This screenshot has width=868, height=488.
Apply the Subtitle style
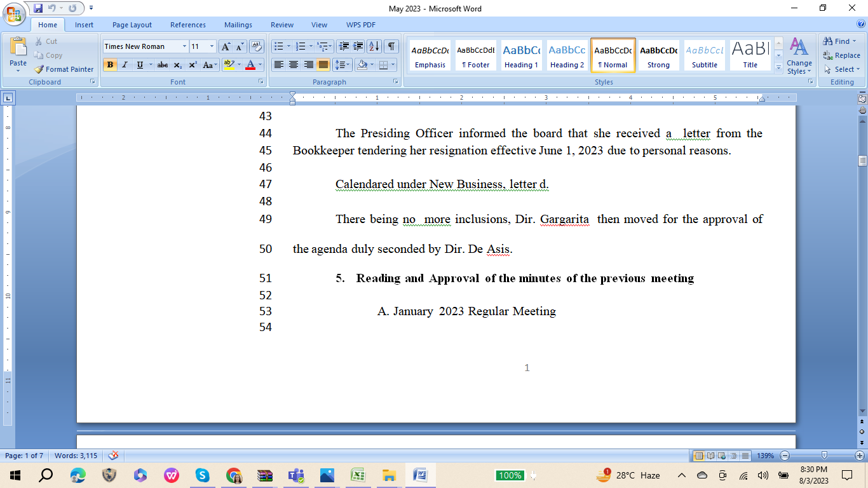[x=704, y=55]
